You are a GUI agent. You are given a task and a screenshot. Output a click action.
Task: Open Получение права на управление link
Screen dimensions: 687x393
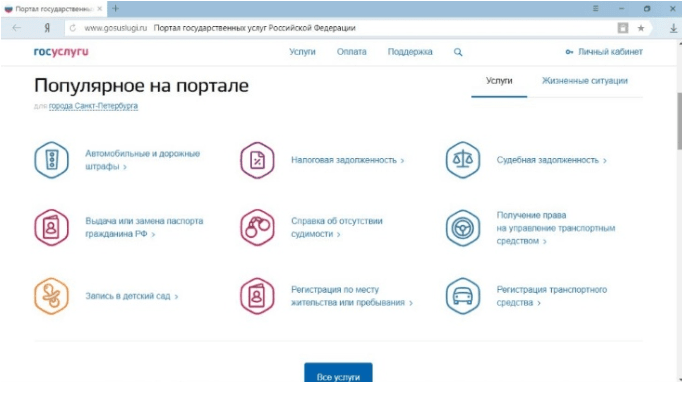coord(556,228)
